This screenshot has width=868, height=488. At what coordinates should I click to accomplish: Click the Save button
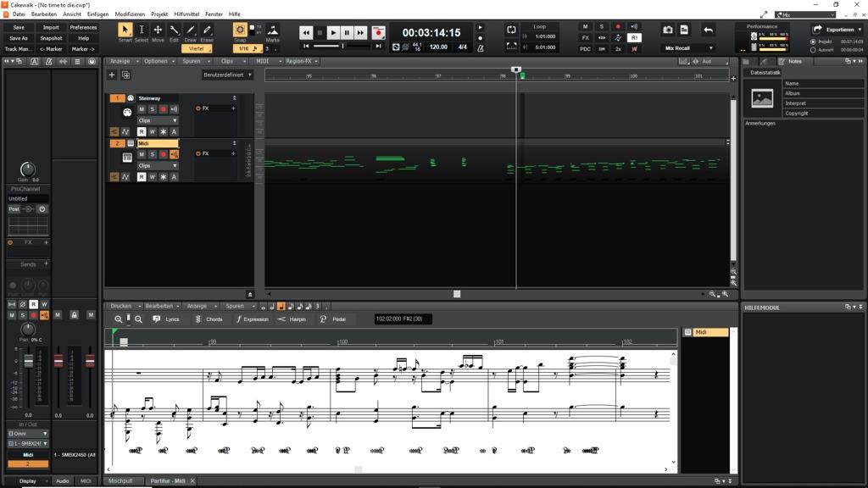pos(19,27)
